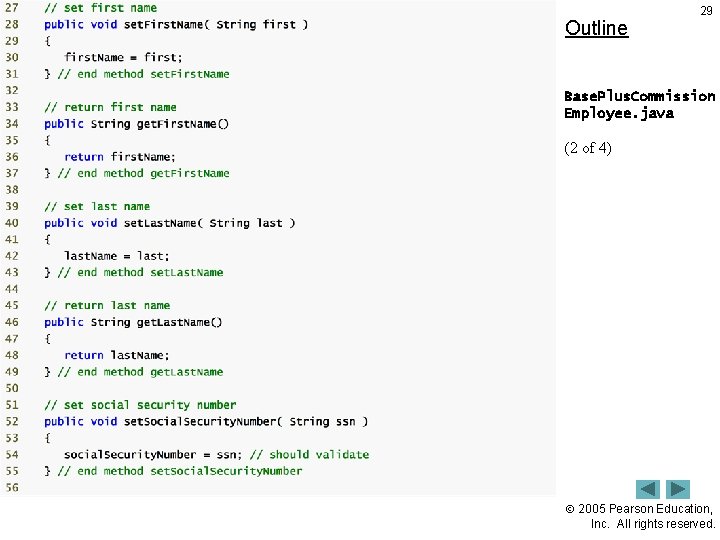Open the underlined Outline link
This screenshot has height=540, width=720.
(596, 28)
